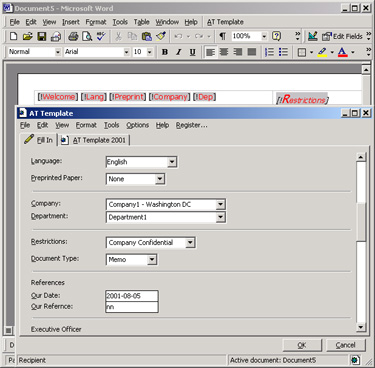Expand the Preprinted Paper dropdown set to None
375x368 pixels.
160,179
